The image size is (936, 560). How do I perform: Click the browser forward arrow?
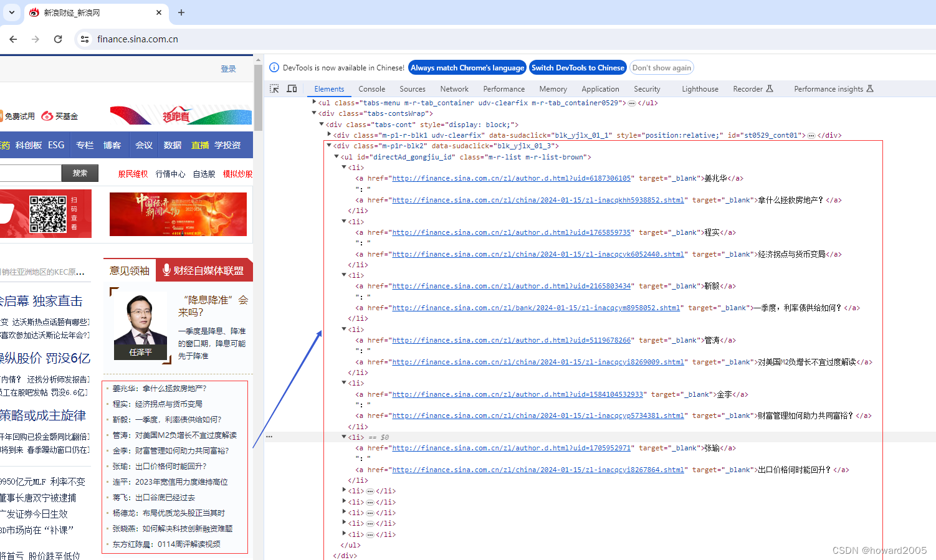[x=36, y=39]
